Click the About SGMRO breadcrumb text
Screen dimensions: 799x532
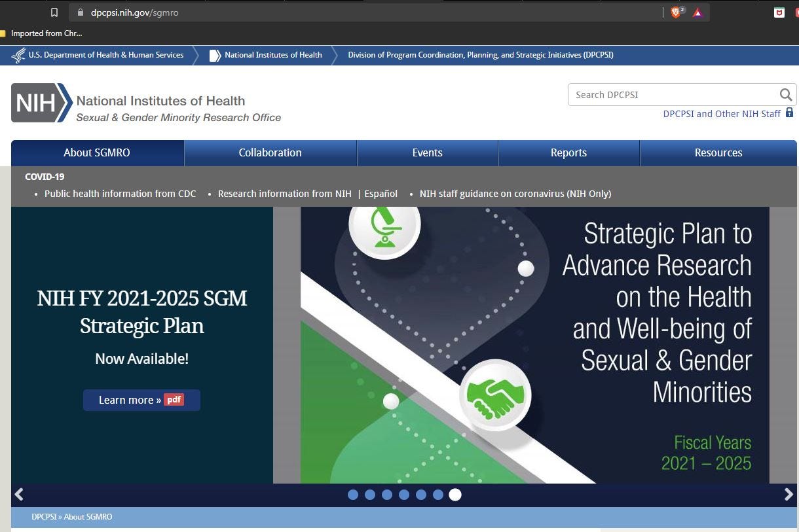pos(88,517)
